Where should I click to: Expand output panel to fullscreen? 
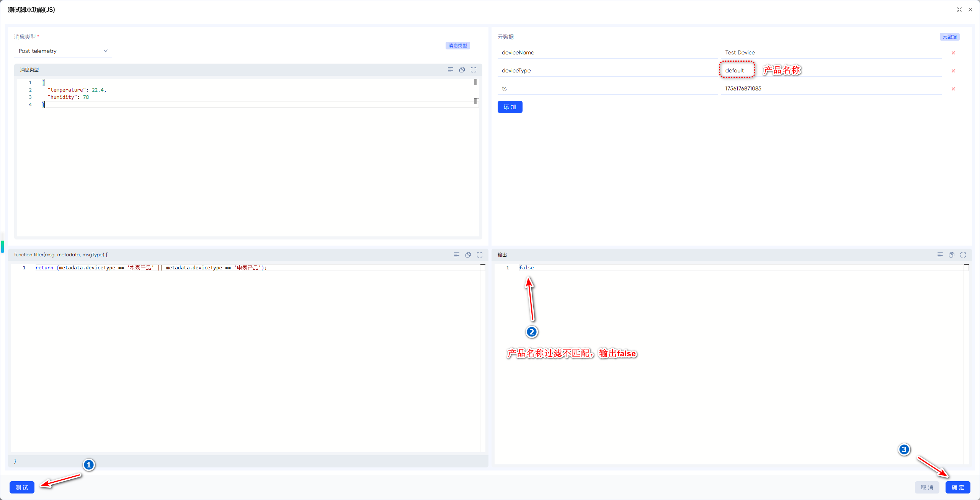click(x=963, y=255)
